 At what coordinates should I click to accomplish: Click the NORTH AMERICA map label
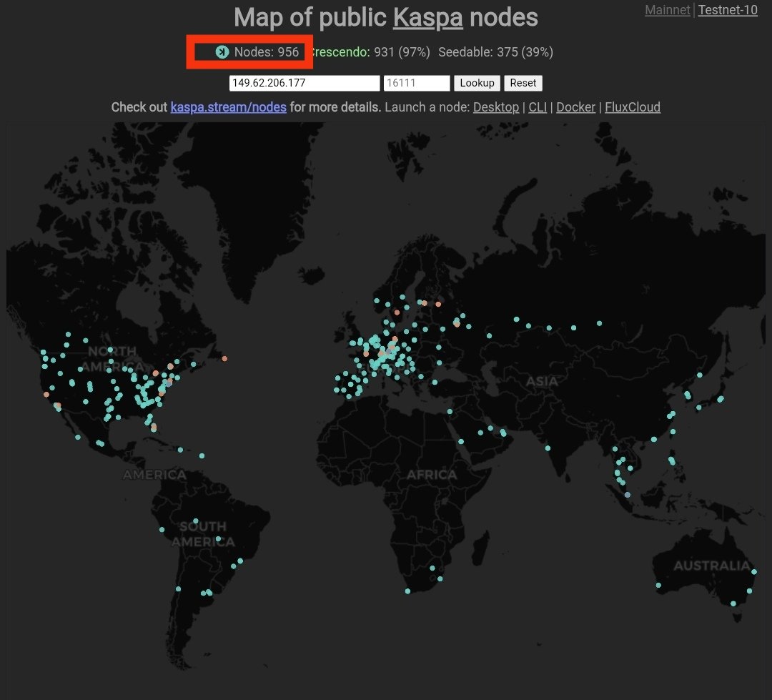(x=112, y=359)
